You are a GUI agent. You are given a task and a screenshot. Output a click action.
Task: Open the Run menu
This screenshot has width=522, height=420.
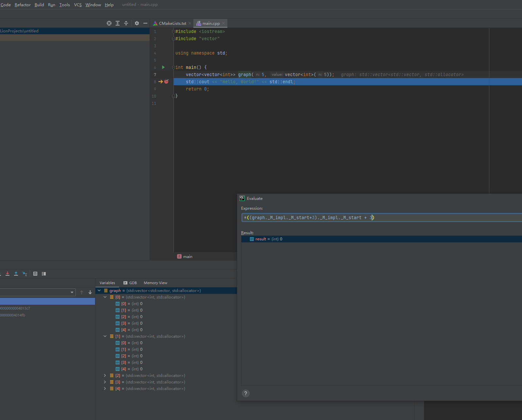point(52,5)
